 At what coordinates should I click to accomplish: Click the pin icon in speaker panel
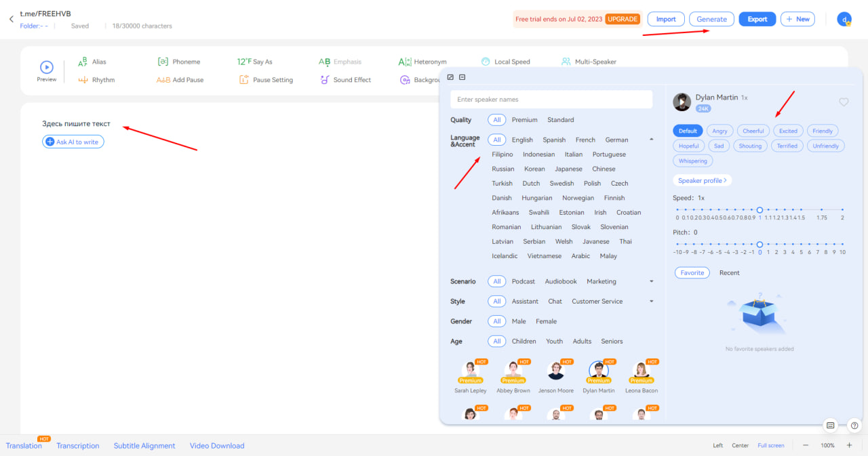(x=451, y=77)
